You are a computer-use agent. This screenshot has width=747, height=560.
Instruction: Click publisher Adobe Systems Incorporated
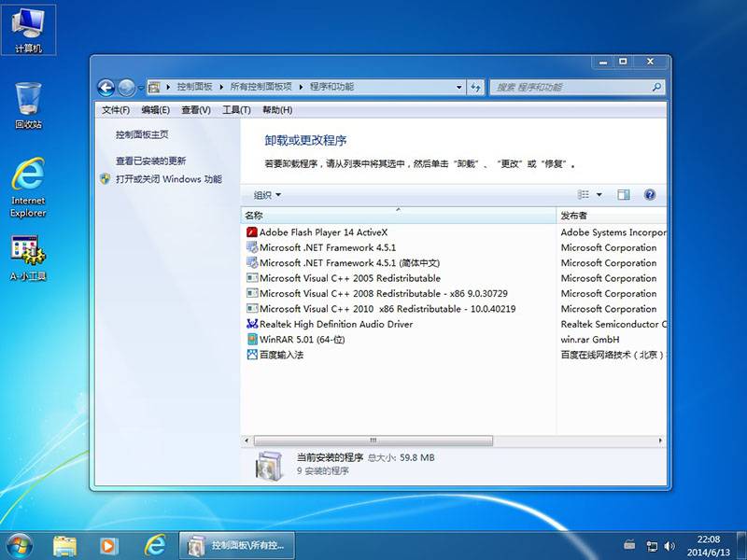click(613, 231)
